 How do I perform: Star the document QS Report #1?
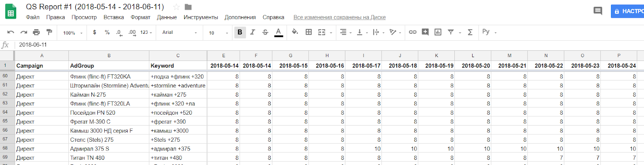pos(176,7)
